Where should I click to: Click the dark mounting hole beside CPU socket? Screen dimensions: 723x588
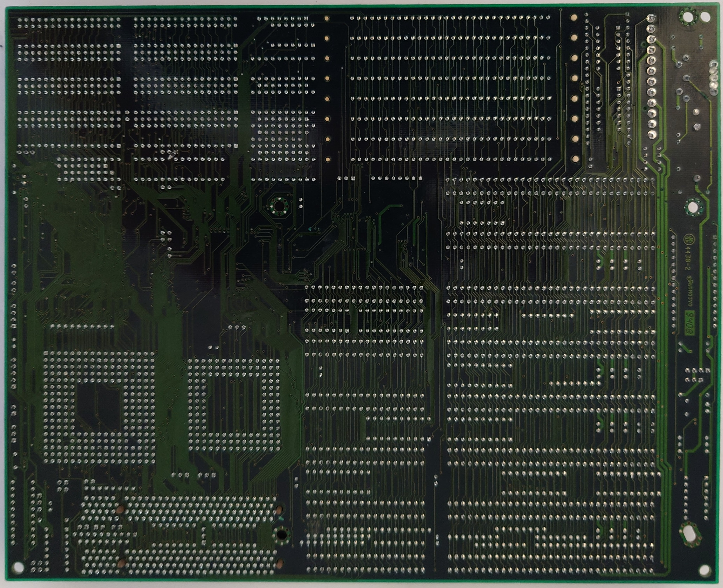click(282, 535)
